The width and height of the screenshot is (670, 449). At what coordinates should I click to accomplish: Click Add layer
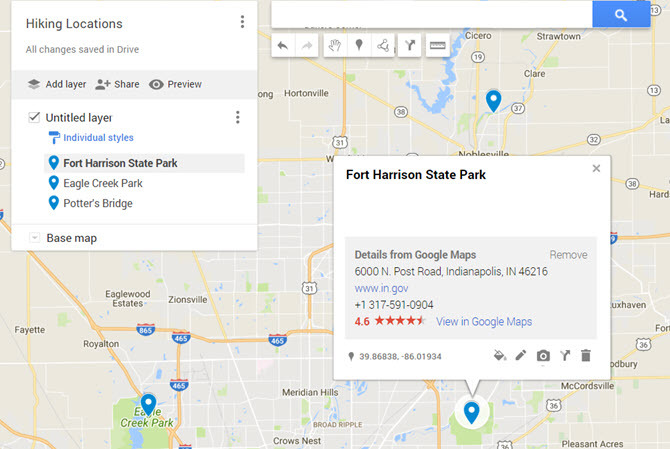point(57,84)
